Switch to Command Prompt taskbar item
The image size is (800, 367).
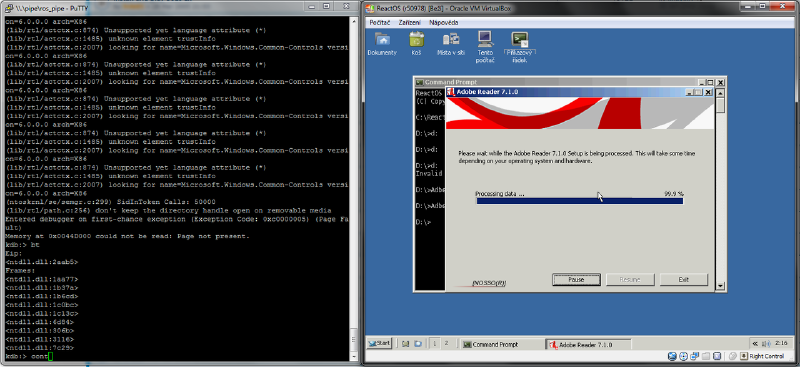click(x=501, y=345)
